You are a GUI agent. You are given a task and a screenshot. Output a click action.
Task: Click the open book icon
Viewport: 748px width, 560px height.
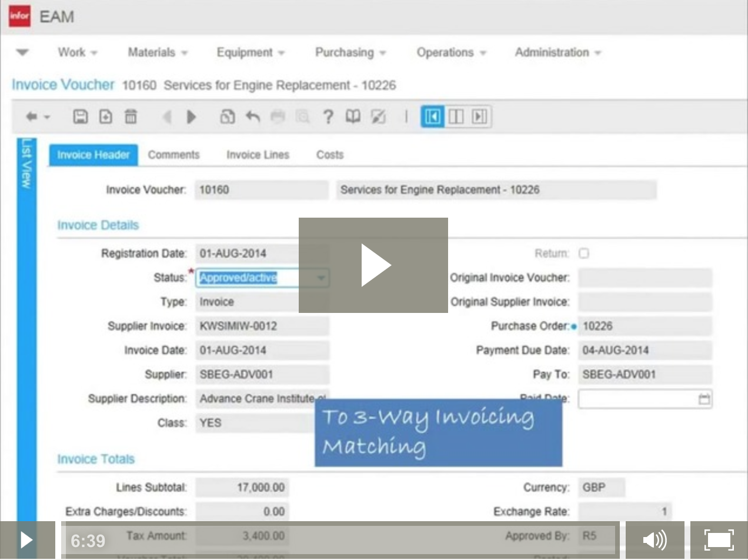pyautogui.click(x=353, y=116)
